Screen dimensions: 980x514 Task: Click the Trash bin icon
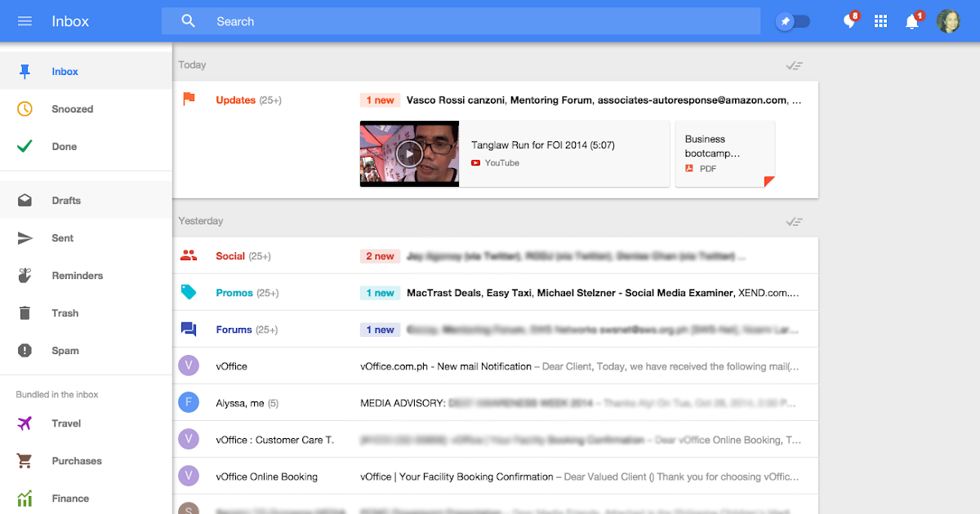click(24, 312)
